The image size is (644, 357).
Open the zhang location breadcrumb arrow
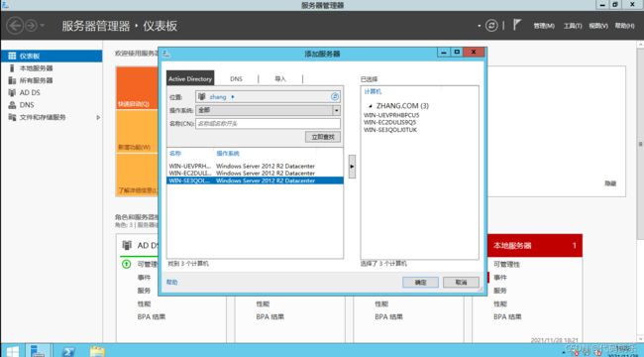click(x=233, y=97)
